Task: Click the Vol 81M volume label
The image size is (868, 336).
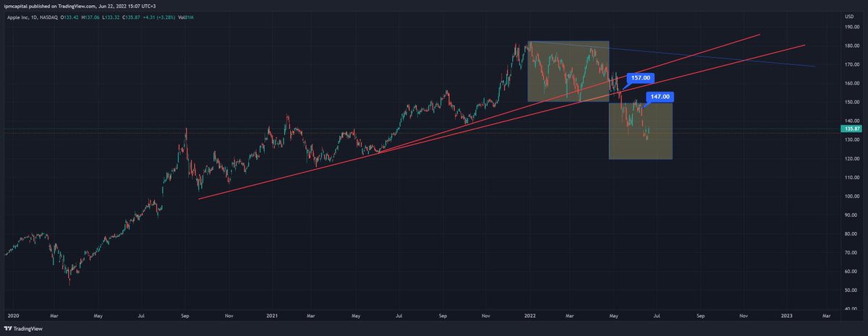Action: pyautogui.click(x=186, y=18)
